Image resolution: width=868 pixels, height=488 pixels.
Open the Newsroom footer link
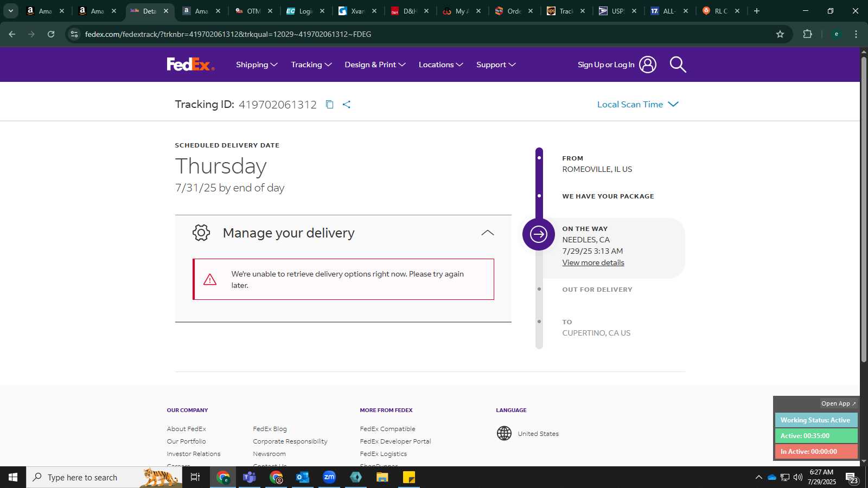[269, 454]
